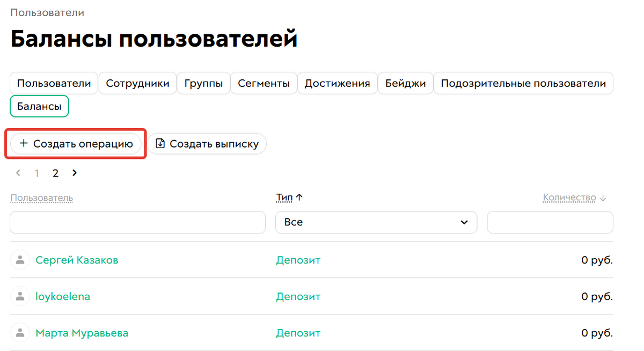This screenshot has width=644, height=351.
Task: Switch to the Сотрудники tab
Action: (x=137, y=83)
